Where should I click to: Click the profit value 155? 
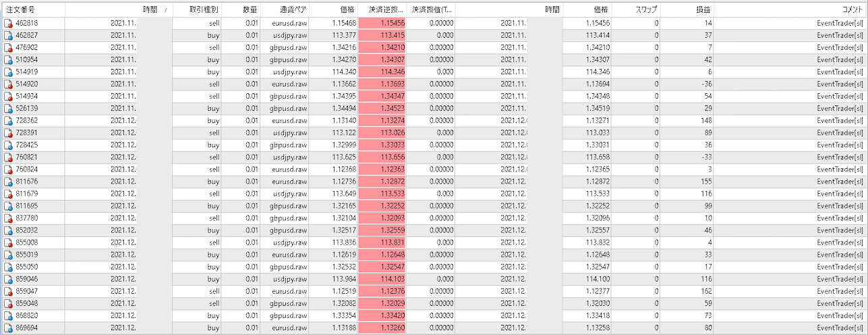coord(706,181)
